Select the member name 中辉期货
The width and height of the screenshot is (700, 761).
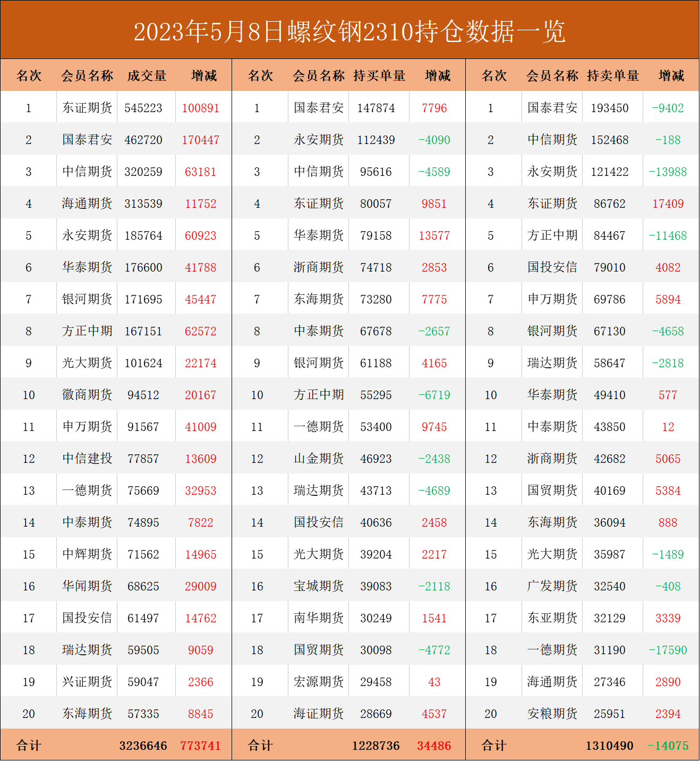click(x=87, y=554)
